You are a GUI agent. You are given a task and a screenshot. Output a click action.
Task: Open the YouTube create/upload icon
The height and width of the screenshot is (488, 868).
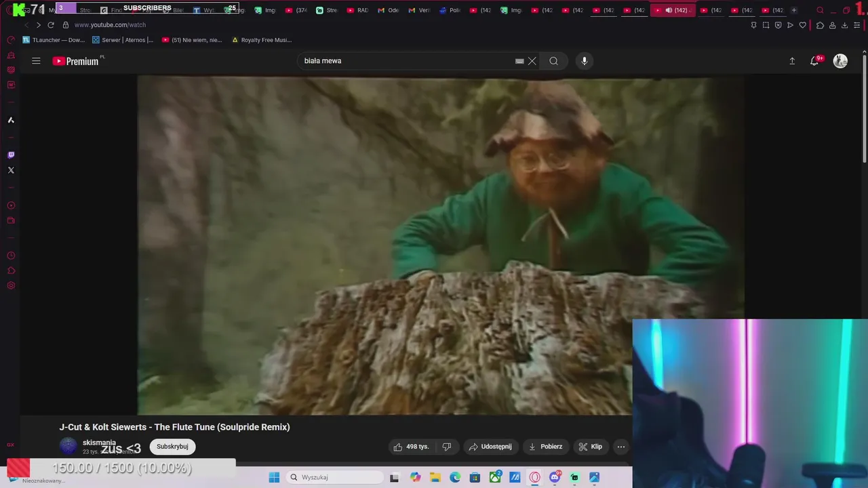coord(792,61)
